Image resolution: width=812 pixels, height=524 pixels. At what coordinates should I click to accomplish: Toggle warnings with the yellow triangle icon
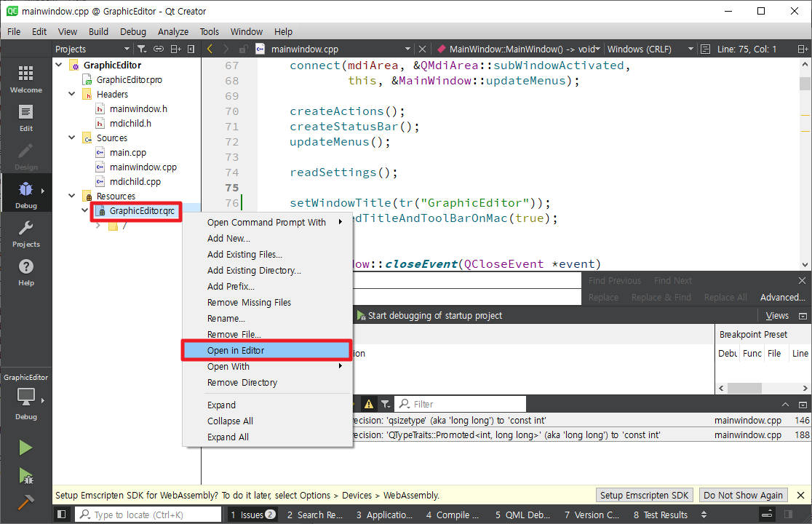click(369, 404)
